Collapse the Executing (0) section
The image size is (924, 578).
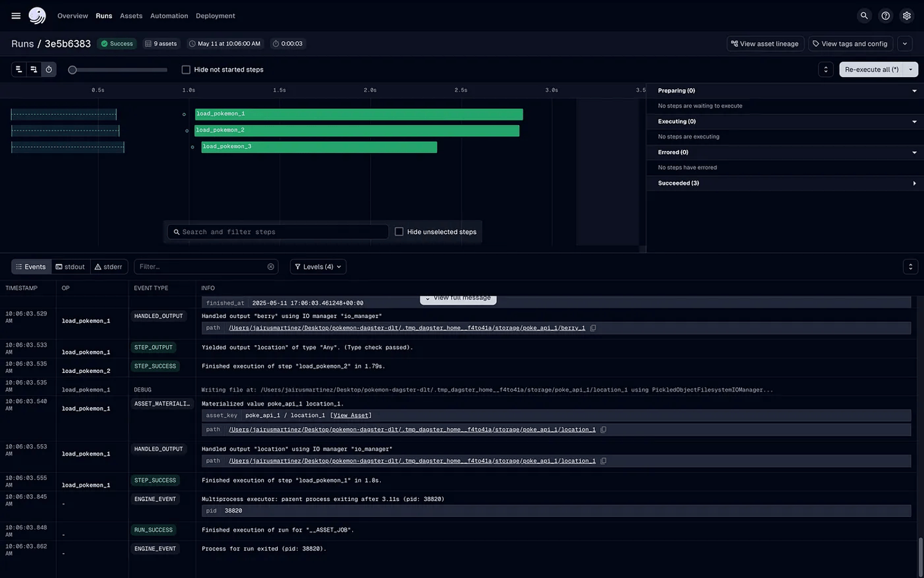click(914, 121)
